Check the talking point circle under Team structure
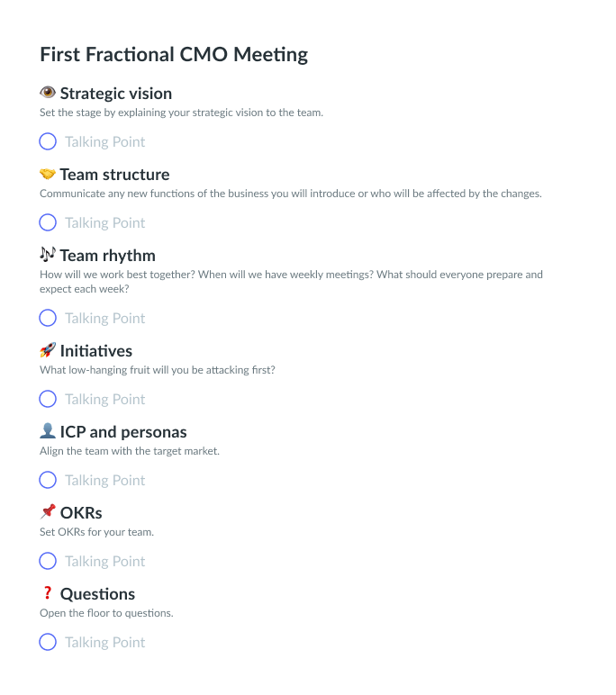616x695 pixels. 48,222
